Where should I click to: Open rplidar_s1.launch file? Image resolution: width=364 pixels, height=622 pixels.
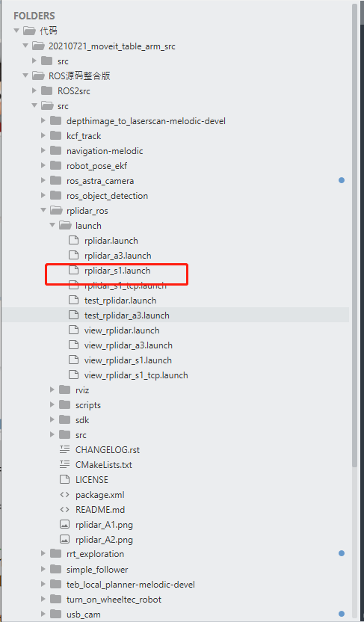click(117, 271)
